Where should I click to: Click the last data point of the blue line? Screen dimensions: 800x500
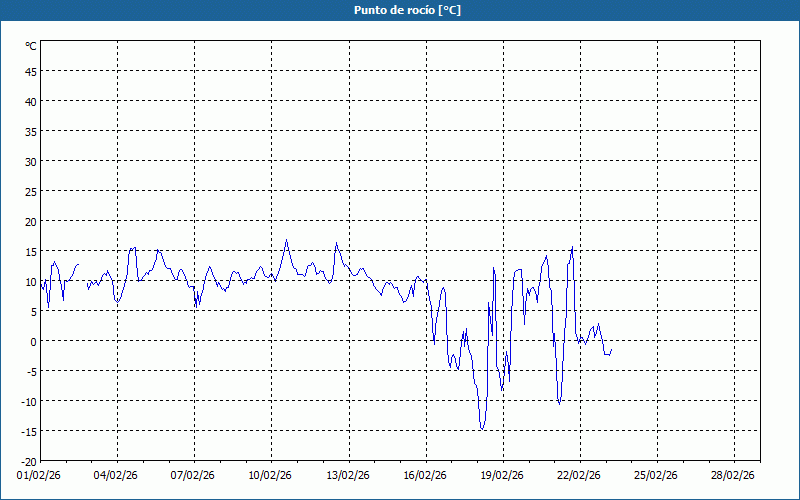[611, 350]
